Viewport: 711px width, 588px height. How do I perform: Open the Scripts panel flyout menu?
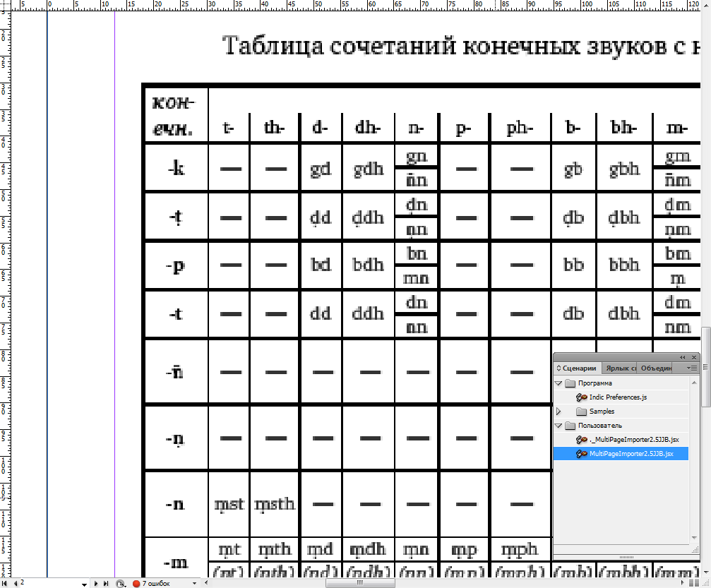tap(692, 368)
